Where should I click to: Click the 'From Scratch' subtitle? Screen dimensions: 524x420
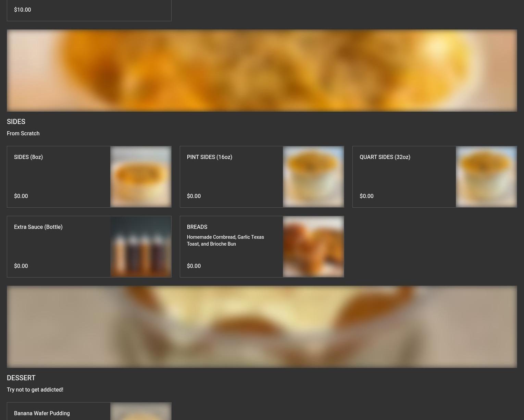tap(23, 134)
